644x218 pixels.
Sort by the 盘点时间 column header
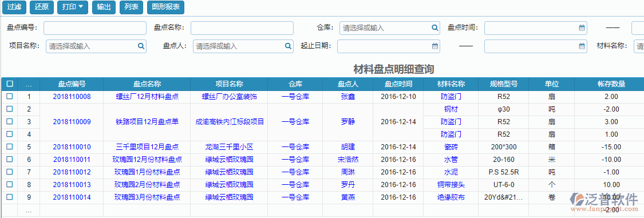398,84
